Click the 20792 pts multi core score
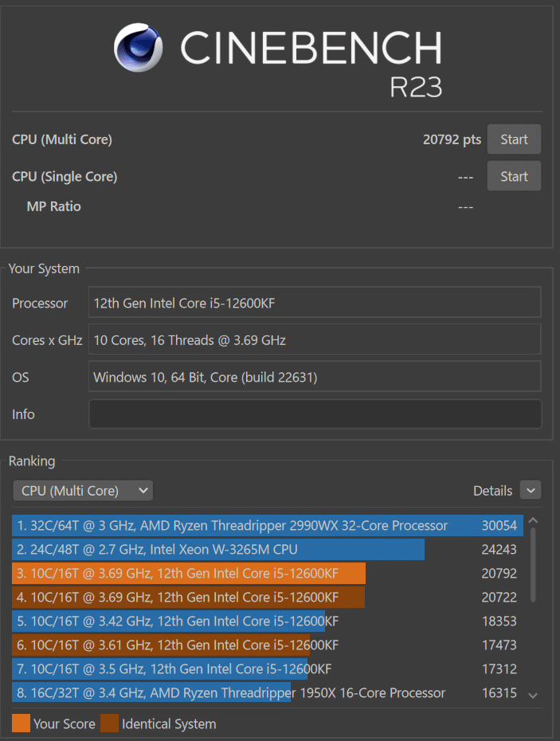 [452, 139]
